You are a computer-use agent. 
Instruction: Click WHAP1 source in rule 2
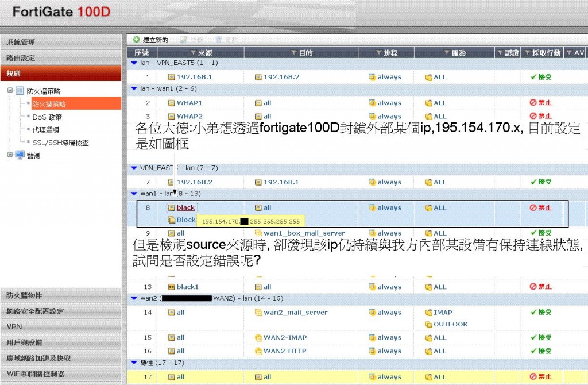coord(189,103)
